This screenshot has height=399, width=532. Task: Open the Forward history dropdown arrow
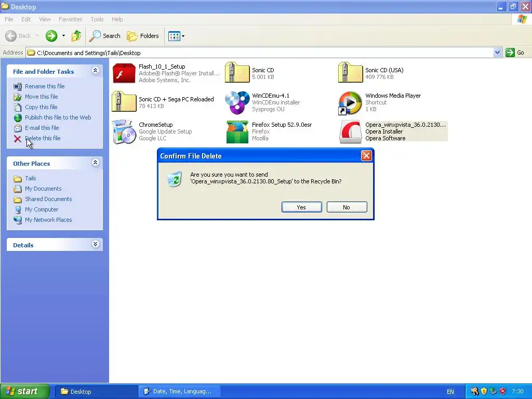[x=63, y=36]
